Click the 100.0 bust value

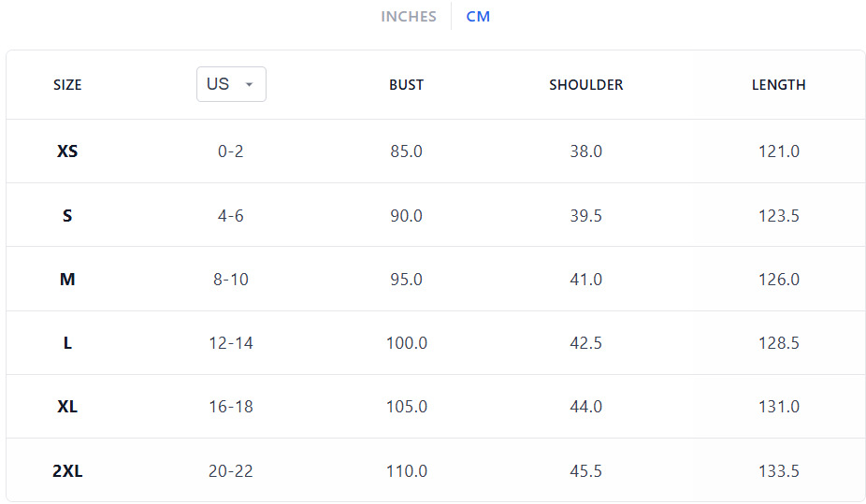(x=407, y=343)
